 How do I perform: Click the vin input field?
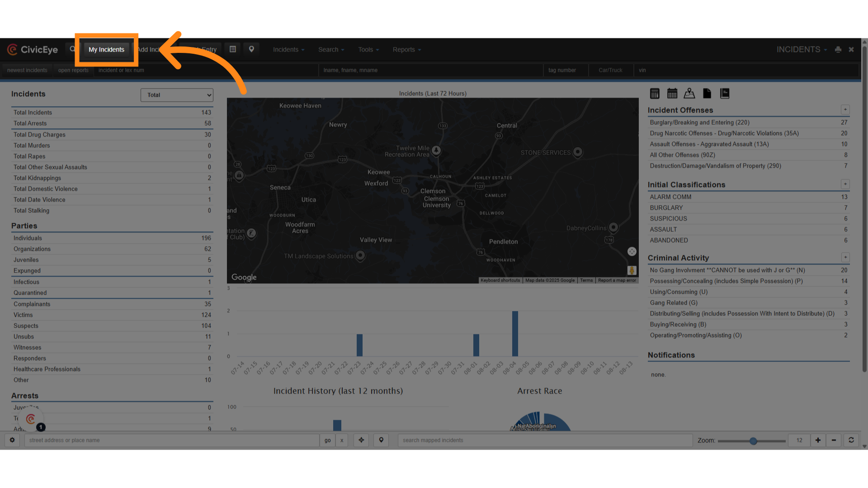[746, 70]
